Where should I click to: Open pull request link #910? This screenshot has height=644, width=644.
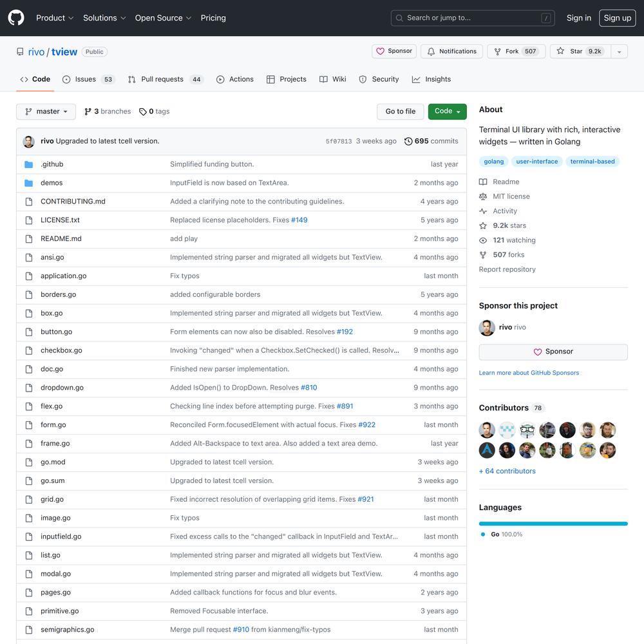click(x=241, y=630)
